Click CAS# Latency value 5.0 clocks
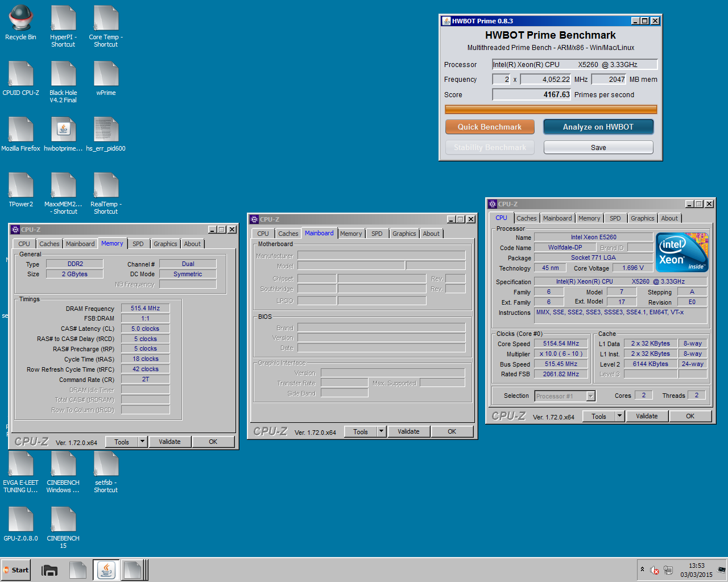Viewport: 728px width, 582px height. pos(146,329)
